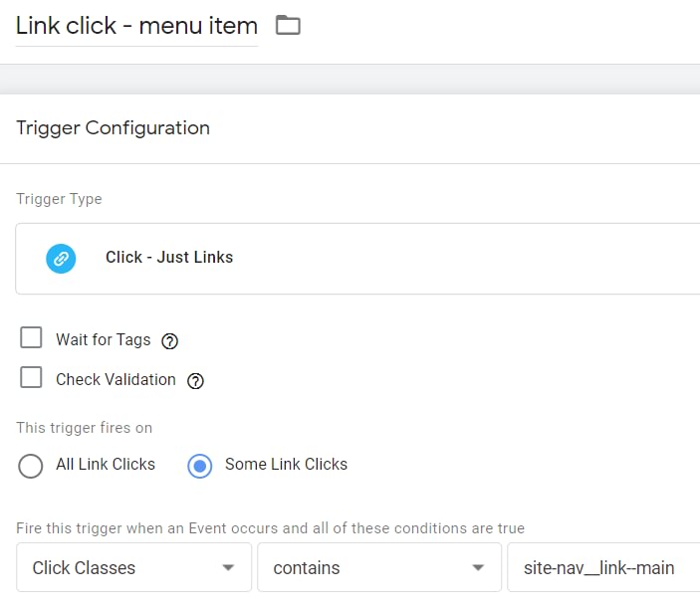The image size is (700, 607).
Task: Edit the trigger name Link click - menu item
Action: coord(136,26)
